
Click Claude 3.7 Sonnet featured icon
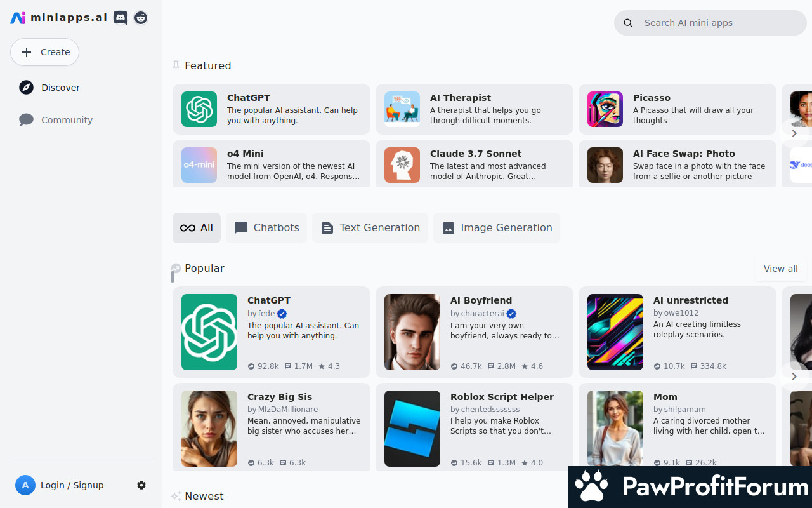pos(402,165)
